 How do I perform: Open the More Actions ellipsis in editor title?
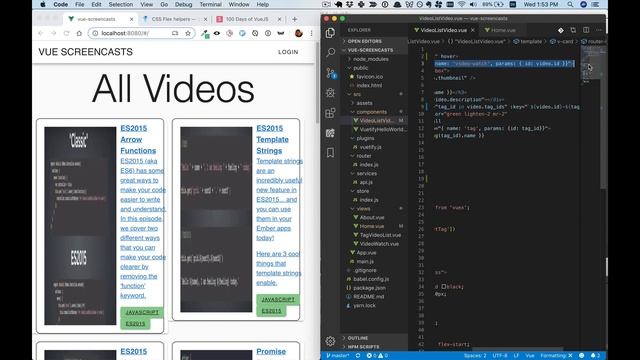[598, 30]
